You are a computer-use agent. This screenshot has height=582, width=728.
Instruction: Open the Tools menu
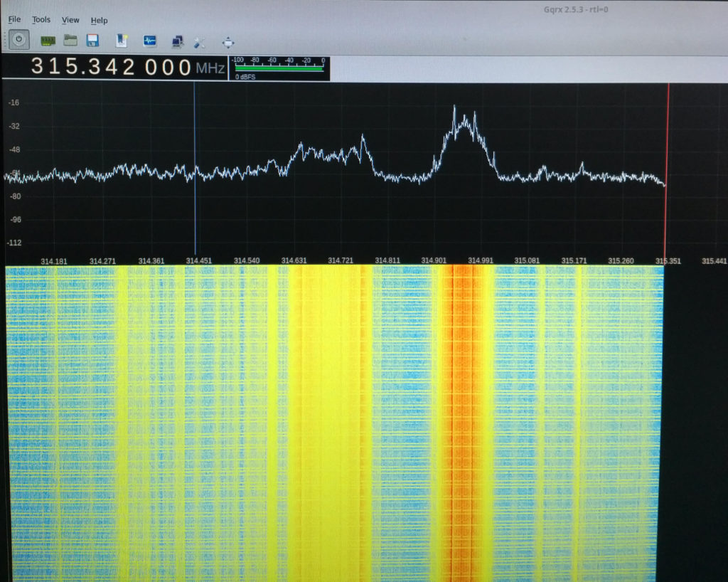click(x=41, y=20)
